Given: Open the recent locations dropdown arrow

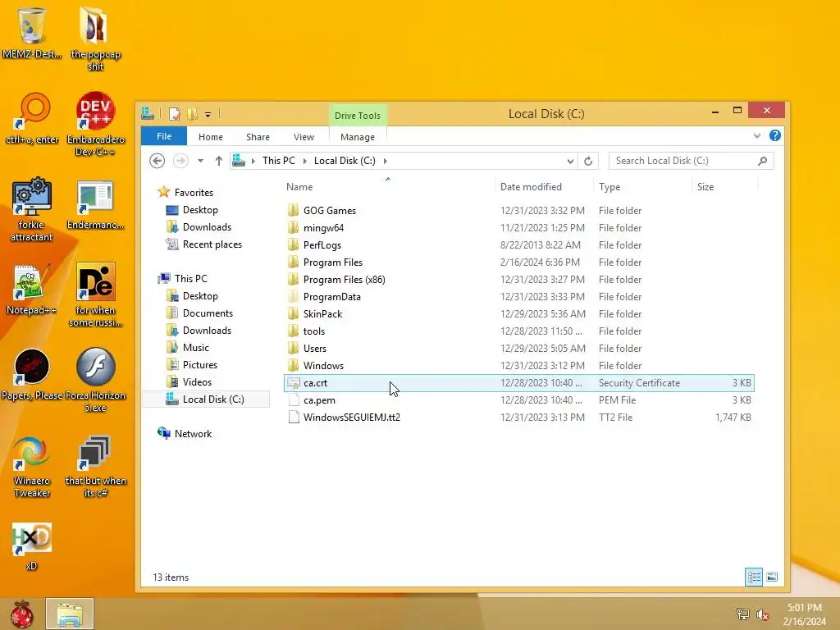Looking at the screenshot, I should point(200,161).
